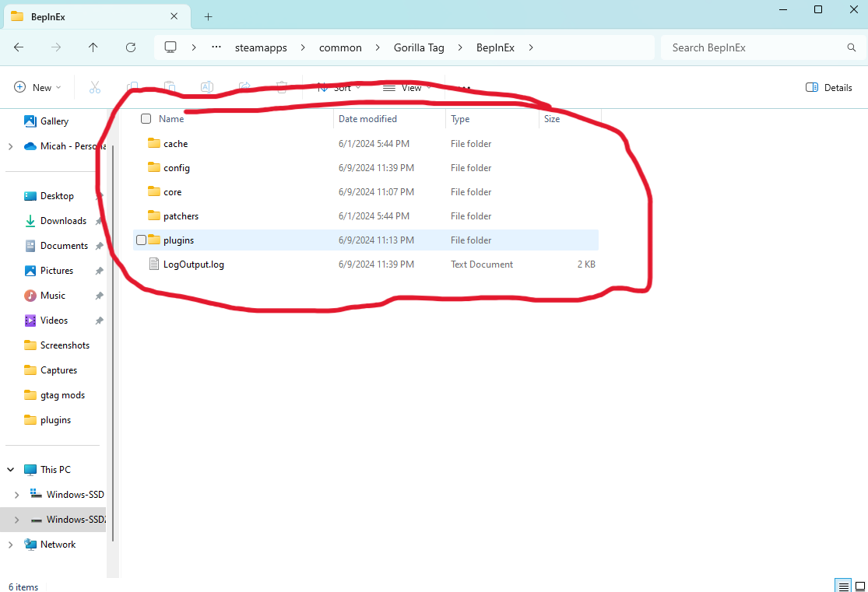The height and width of the screenshot is (592, 868).
Task: Click steamapps in the breadcrumb path
Action: (x=261, y=47)
